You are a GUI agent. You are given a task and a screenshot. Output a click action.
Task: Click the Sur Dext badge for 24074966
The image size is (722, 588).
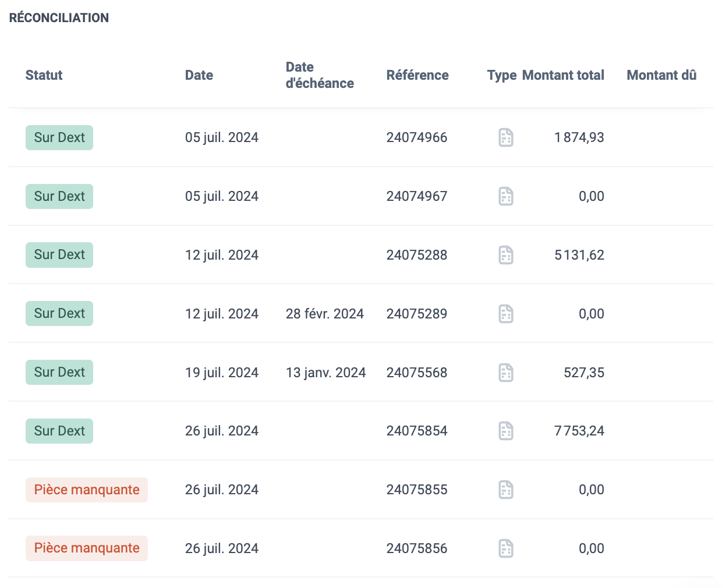pyautogui.click(x=59, y=137)
